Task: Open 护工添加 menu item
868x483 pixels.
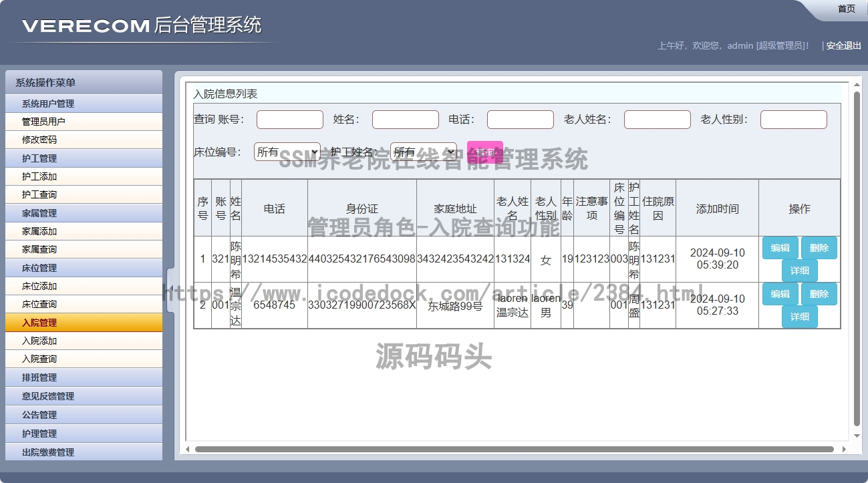Action: [x=84, y=176]
